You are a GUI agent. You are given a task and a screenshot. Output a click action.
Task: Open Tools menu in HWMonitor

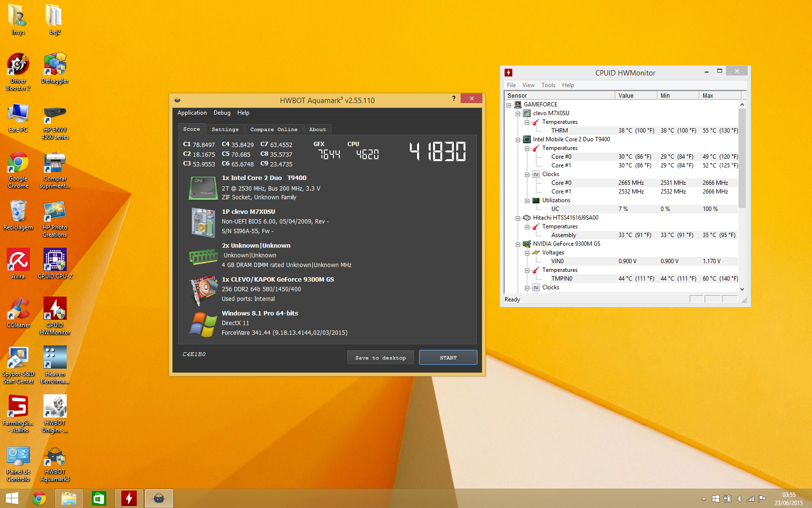tap(548, 85)
